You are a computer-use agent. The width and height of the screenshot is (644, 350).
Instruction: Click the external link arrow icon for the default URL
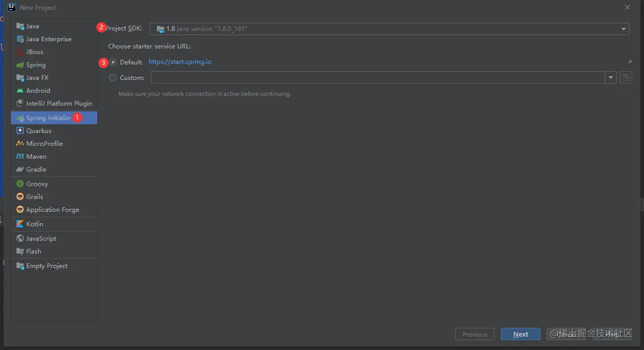630,62
